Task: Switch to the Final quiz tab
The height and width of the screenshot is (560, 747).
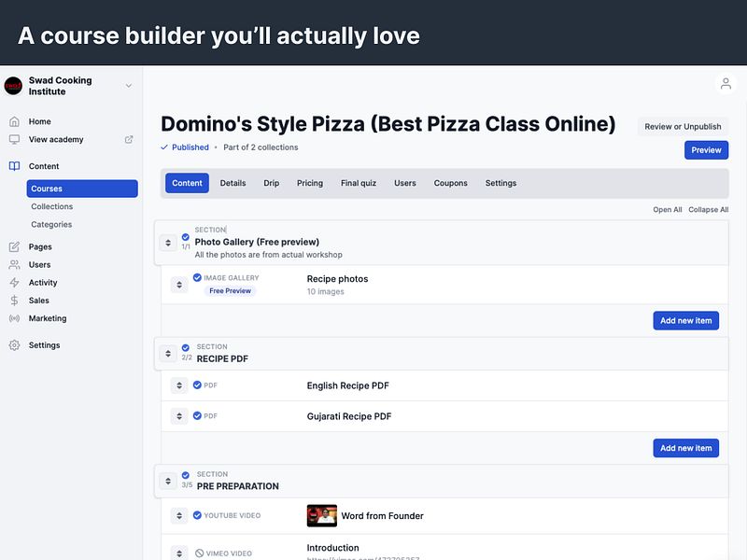Action: click(x=359, y=183)
